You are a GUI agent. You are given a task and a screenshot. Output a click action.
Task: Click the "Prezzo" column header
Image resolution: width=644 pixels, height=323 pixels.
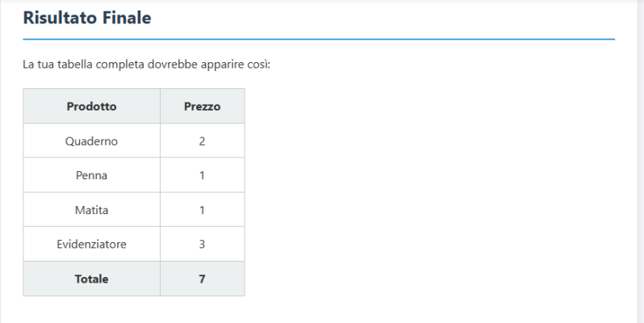click(202, 106)
